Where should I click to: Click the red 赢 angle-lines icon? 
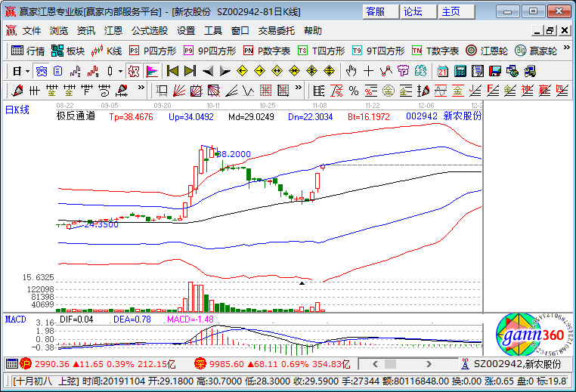coord(544,91)
